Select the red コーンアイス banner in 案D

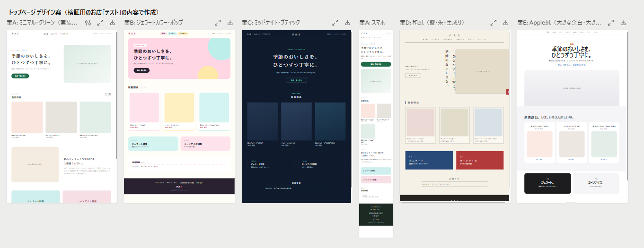(480, 160)
